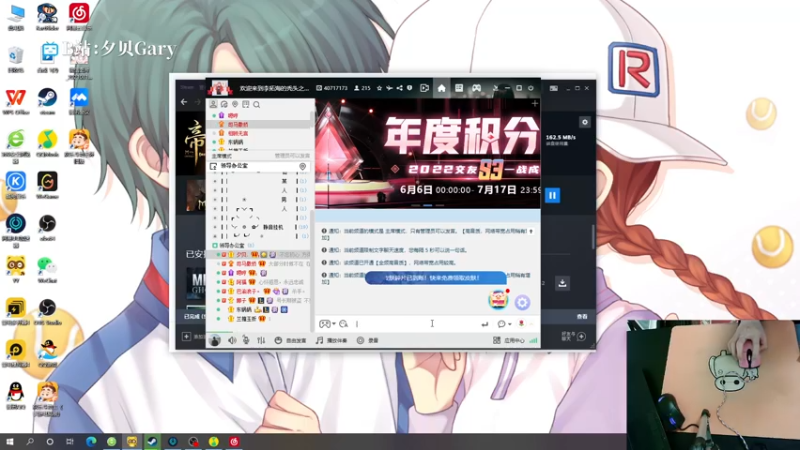Open Task View on the taskbar
Image resolution: width=800 pixels, height=450 pixels.
70,441
